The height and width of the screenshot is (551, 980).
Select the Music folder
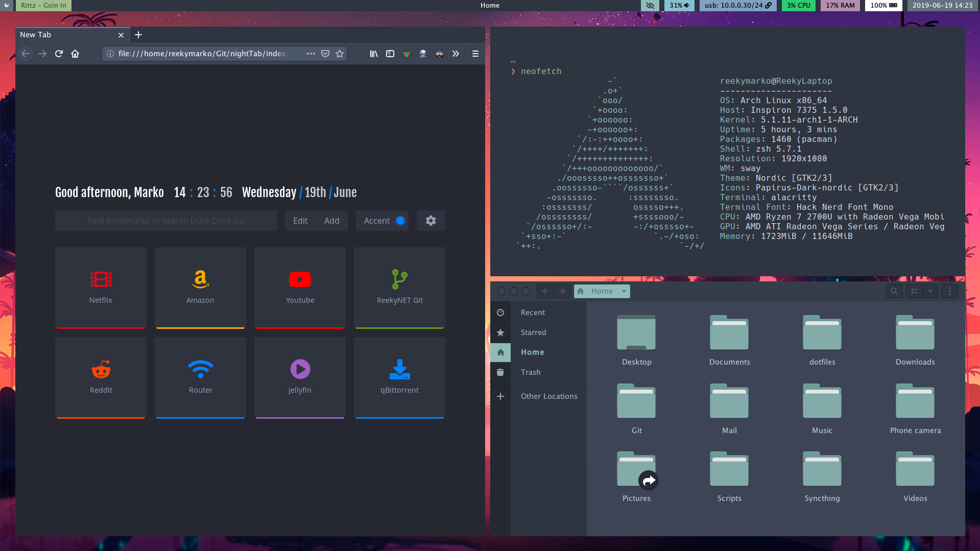click(822, 409)
